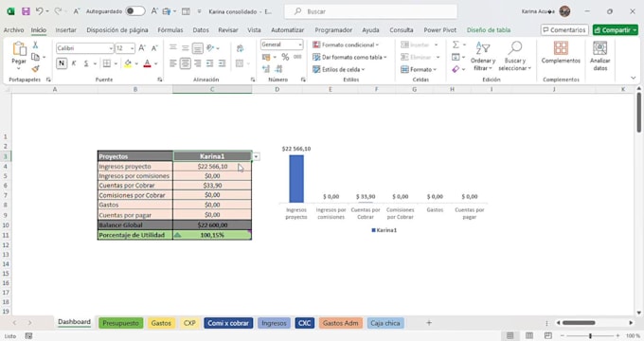644x341 pixels.
Task: Open the Karina1 header filter dropdown
Action: pos(256,156)
